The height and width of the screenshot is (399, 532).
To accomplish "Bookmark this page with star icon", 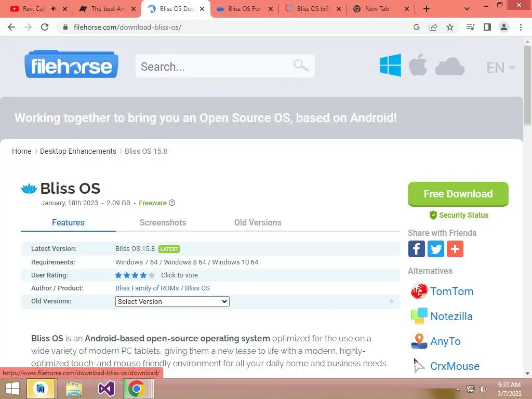I will tap(449, 27).
